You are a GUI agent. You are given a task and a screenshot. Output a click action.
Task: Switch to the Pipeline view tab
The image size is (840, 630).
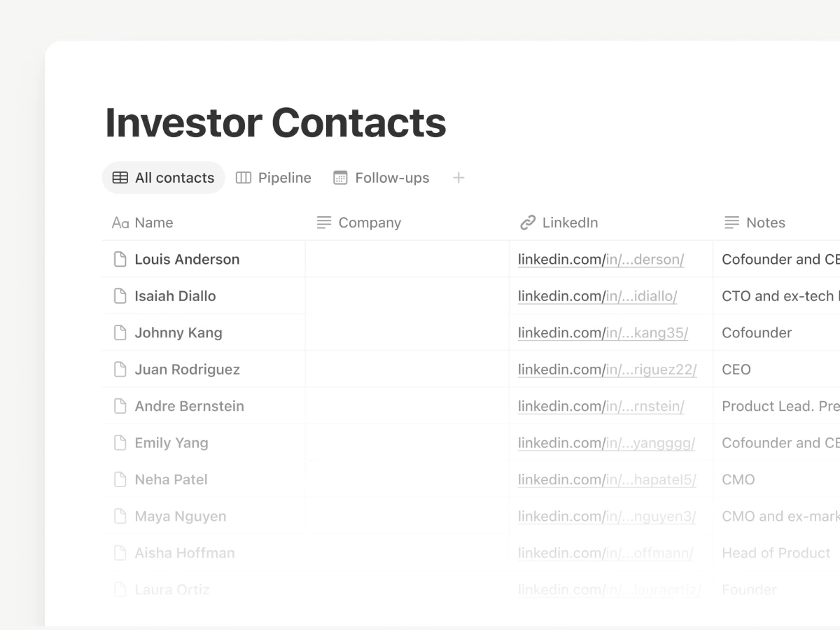[x=274, y=178]
